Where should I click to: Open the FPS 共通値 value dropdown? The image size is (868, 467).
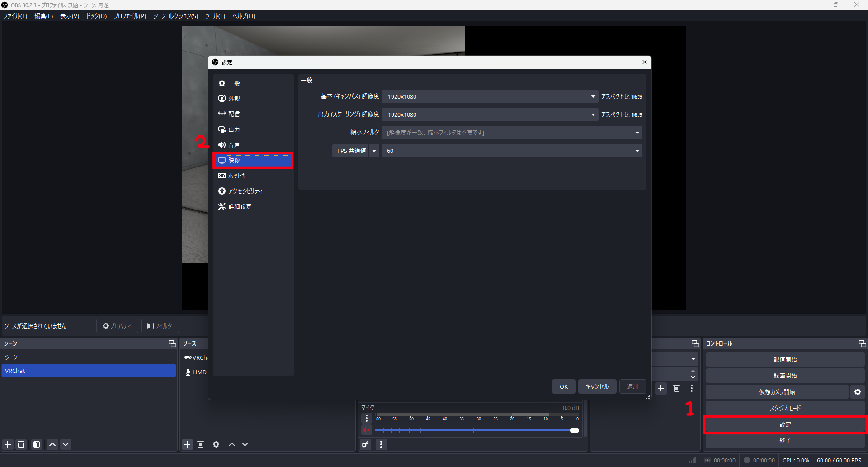tap(637, 151)
